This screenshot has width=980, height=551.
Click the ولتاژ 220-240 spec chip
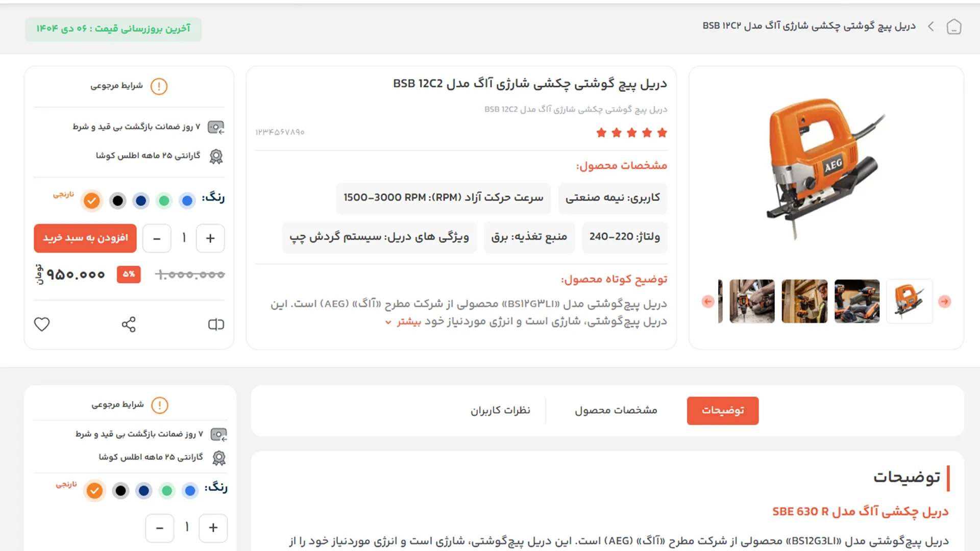[625, 237]
